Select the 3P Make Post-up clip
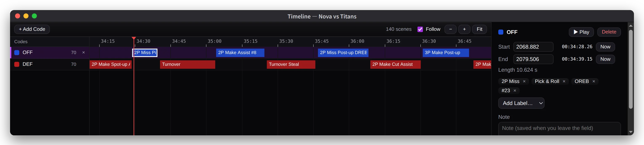644x145 pixels. pyautogui.click(x=446, y=53)
